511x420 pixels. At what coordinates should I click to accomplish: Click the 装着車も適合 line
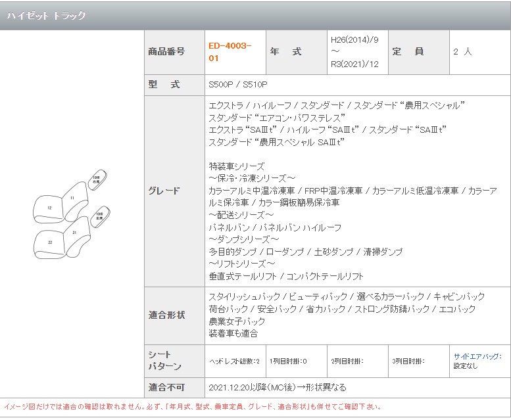click(x=233, y=333)
